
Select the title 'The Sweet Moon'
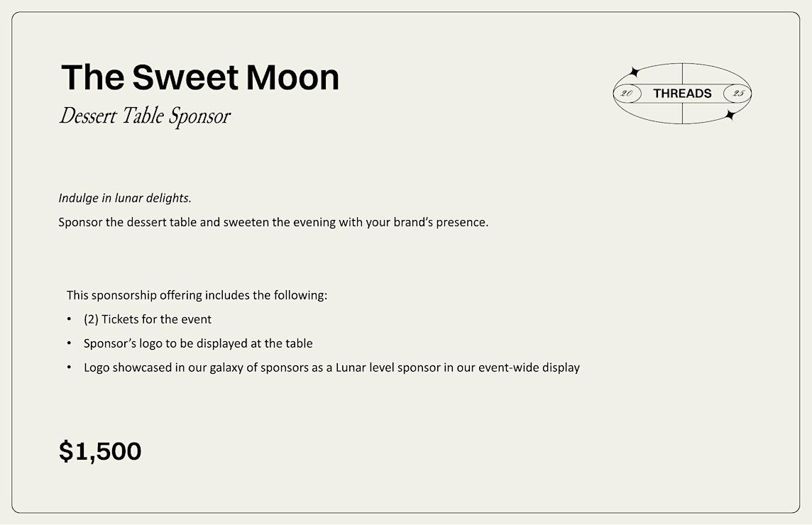point(200,77)
